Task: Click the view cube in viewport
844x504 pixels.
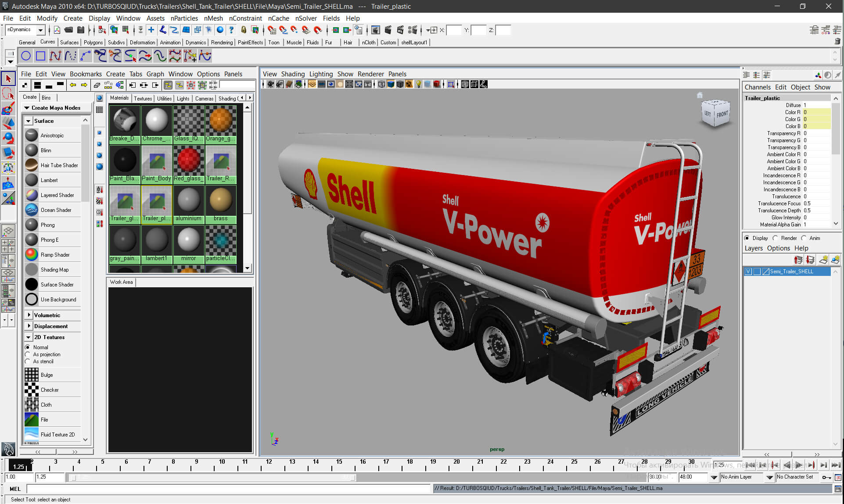Action: 715,113
